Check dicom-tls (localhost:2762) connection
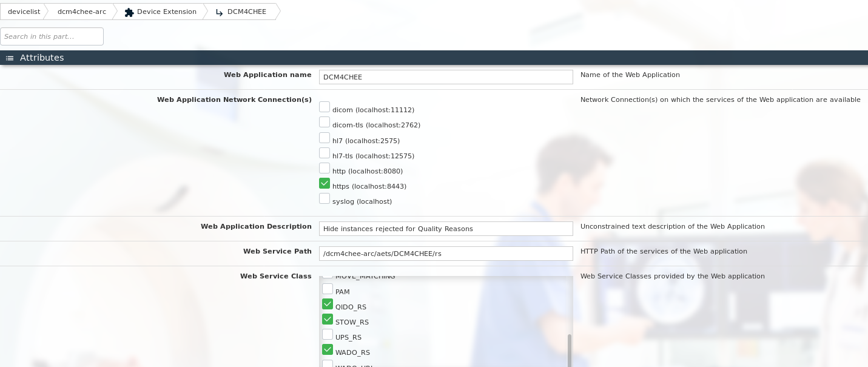Viewport: 868px width, 367px height. (325, 122)
